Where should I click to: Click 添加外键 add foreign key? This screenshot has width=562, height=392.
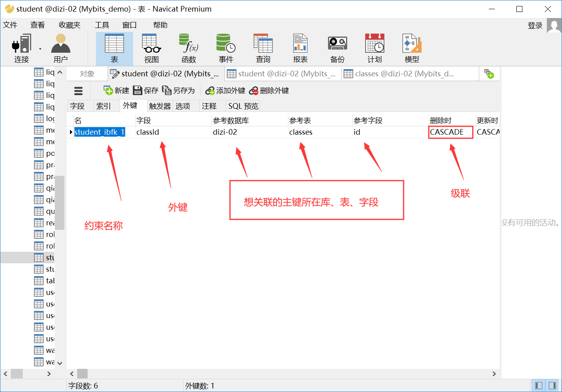click(225, 91)
